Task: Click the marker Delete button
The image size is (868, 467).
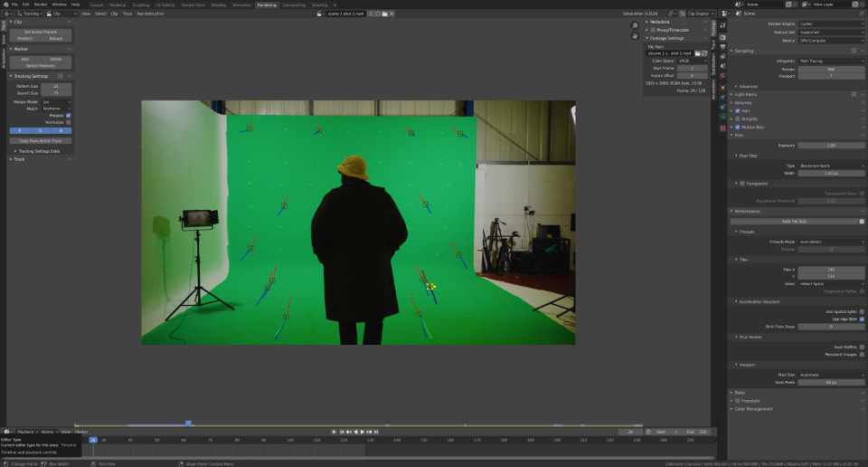Action: pos(56,59)
